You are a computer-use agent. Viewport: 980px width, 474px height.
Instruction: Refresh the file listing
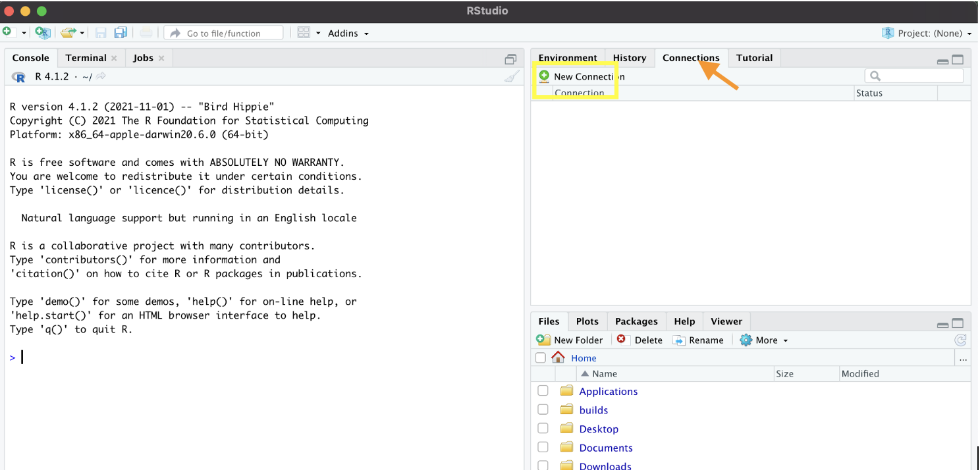pos(960,340)
